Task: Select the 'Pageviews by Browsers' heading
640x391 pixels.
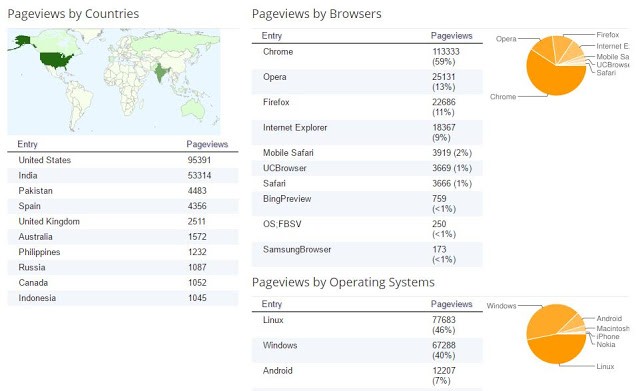Action: click(317, 14)
